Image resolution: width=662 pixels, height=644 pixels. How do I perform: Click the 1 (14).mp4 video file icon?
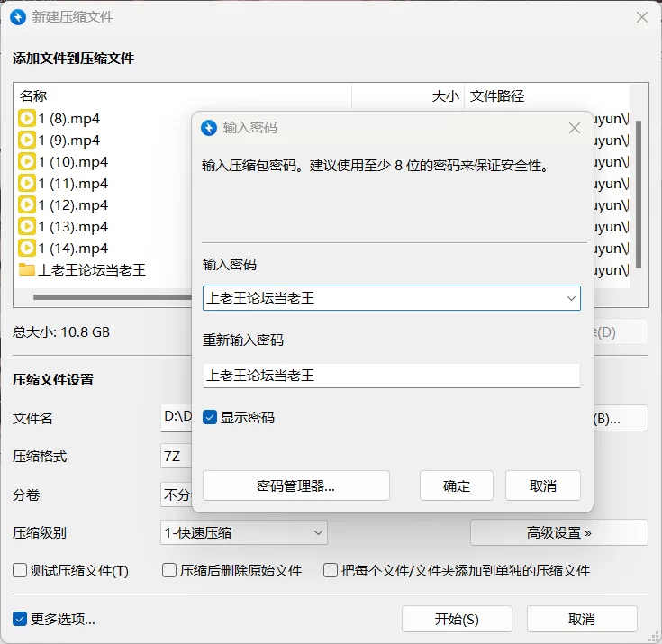tap(27, 248)
